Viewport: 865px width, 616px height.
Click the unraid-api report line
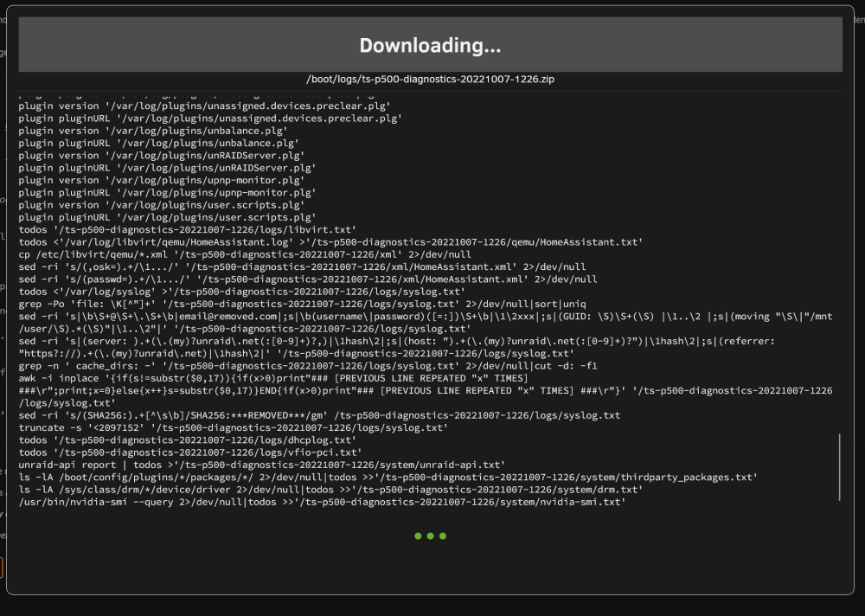262,465
